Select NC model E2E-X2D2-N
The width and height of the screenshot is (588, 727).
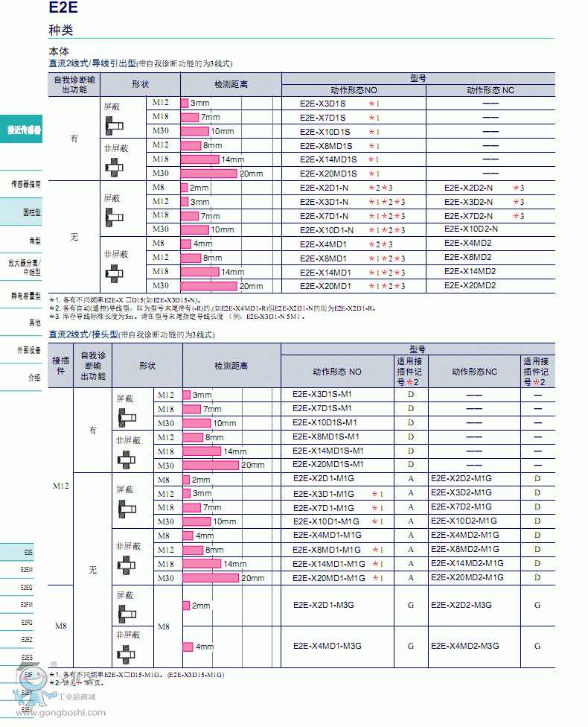[468, 188]
